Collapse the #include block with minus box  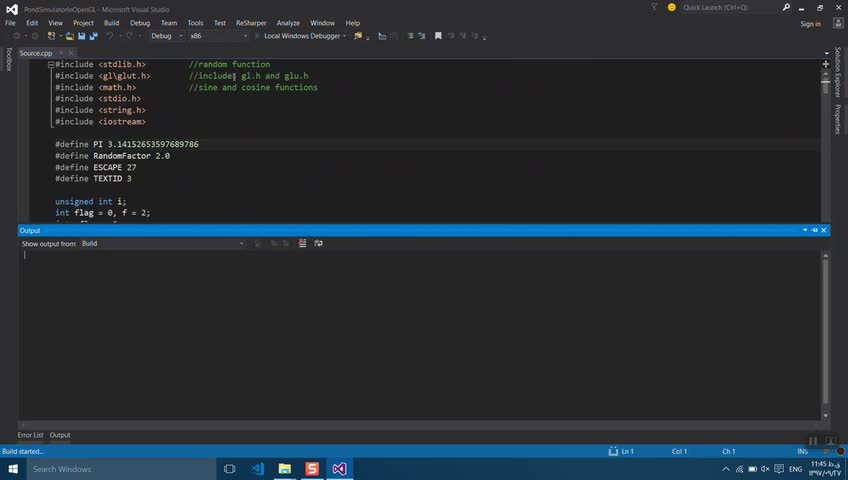(51, 64)
